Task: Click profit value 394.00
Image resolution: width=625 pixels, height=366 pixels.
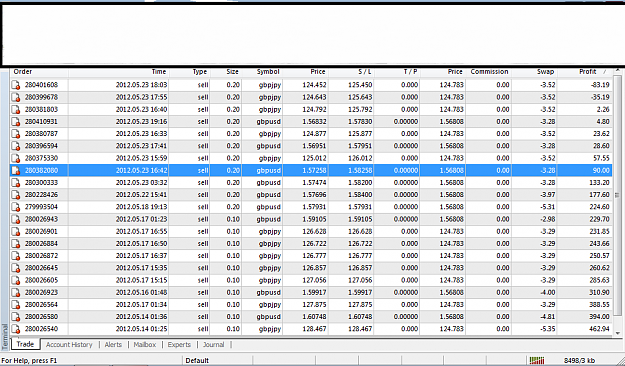Action: 599,317
